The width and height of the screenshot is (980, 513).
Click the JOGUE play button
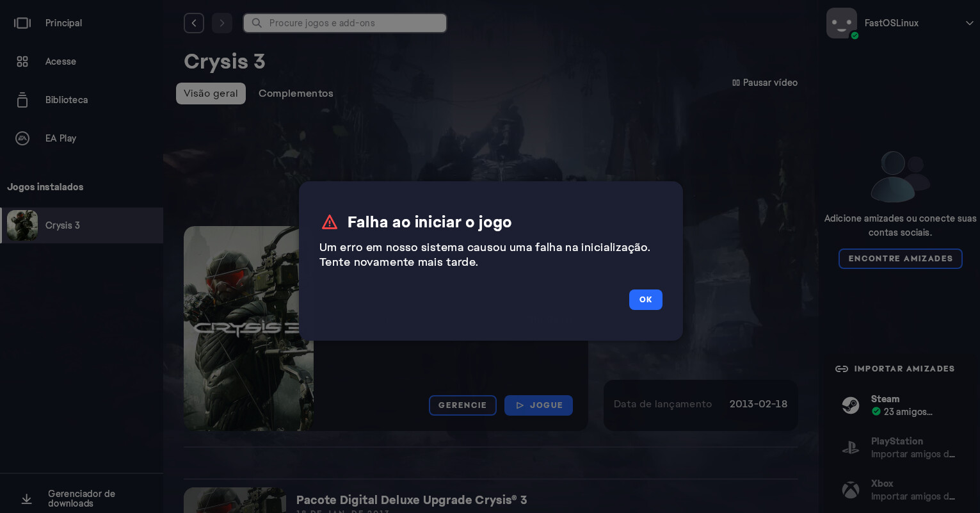click(538, 405)
